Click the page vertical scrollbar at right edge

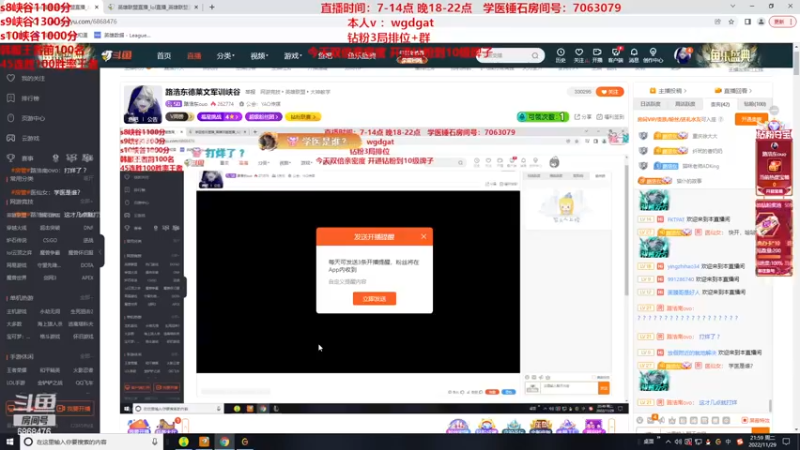(x=796, y=61)
